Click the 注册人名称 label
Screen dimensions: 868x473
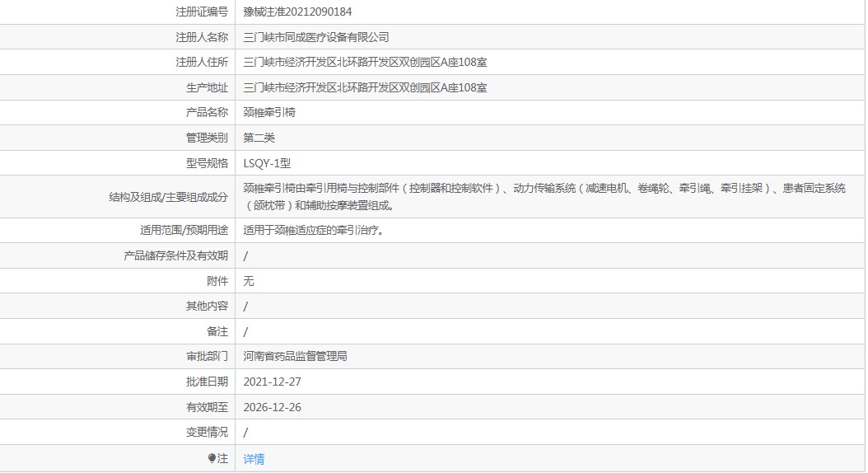(x=202, y=37)
